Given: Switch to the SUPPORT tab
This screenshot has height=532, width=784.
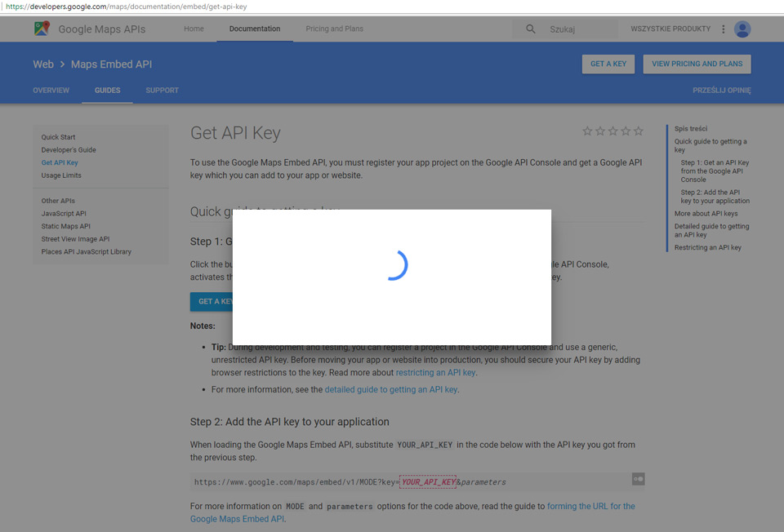Looking at the screenshot, I should (x=162, y=91).
